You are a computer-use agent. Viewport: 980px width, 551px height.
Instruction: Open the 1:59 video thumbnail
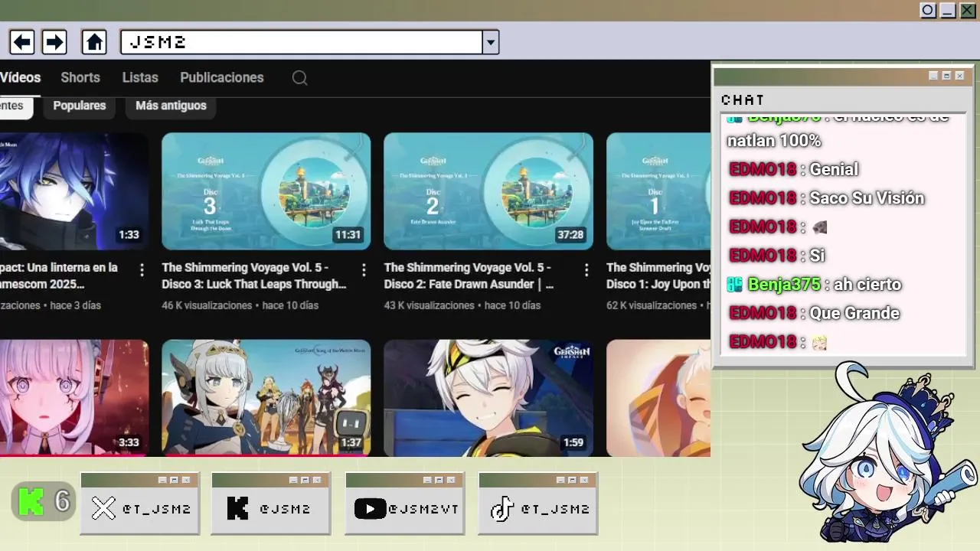488,398
